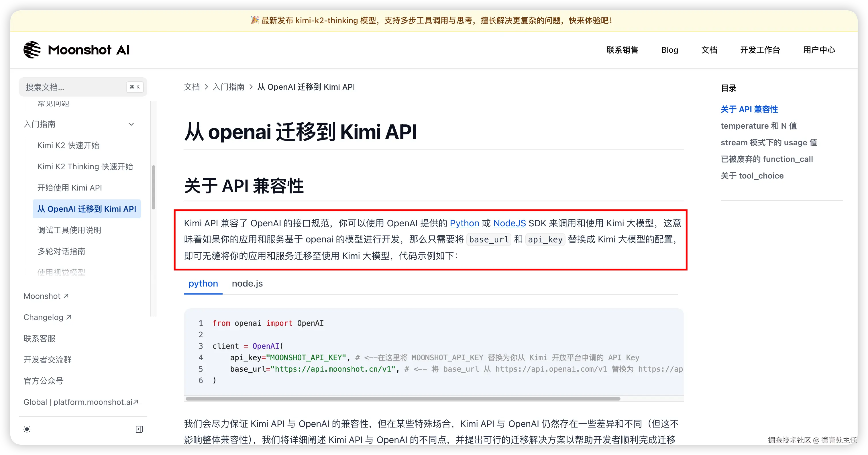The height and width of the screenshot is (455, 868).
Task: Click 入门指南 in the breadcrumb
Action: coord(228,87)
